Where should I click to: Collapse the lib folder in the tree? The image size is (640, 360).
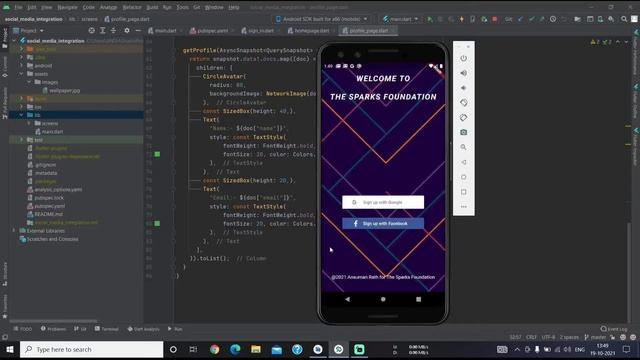click(x=22, y=115)
